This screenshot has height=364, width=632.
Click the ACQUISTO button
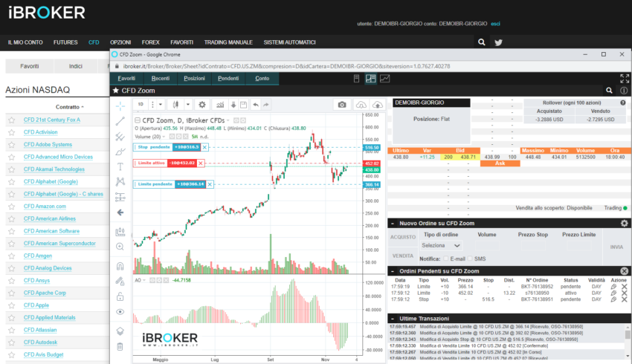coord(403,237)
